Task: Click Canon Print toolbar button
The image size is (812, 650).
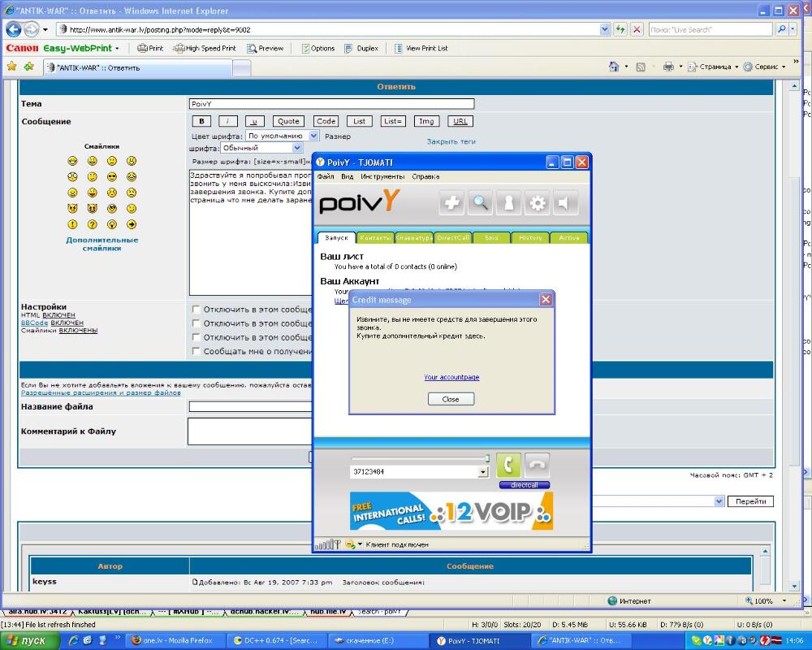Action: click(150, 48)
